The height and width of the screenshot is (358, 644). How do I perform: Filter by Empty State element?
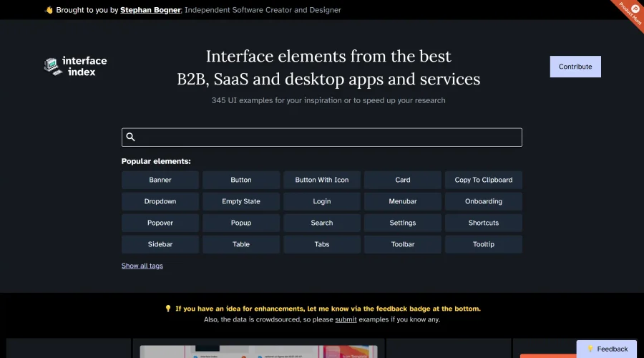(x=241, y=201)
